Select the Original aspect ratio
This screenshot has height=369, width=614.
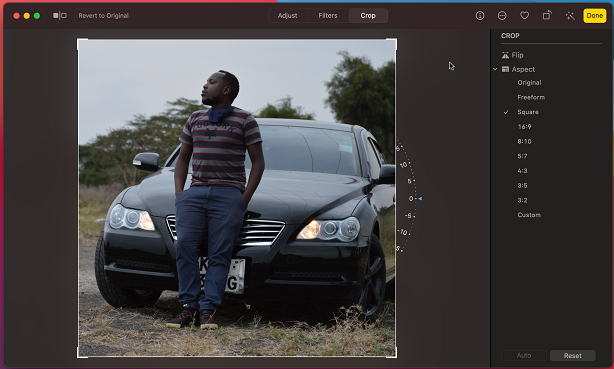click(529, 83)
